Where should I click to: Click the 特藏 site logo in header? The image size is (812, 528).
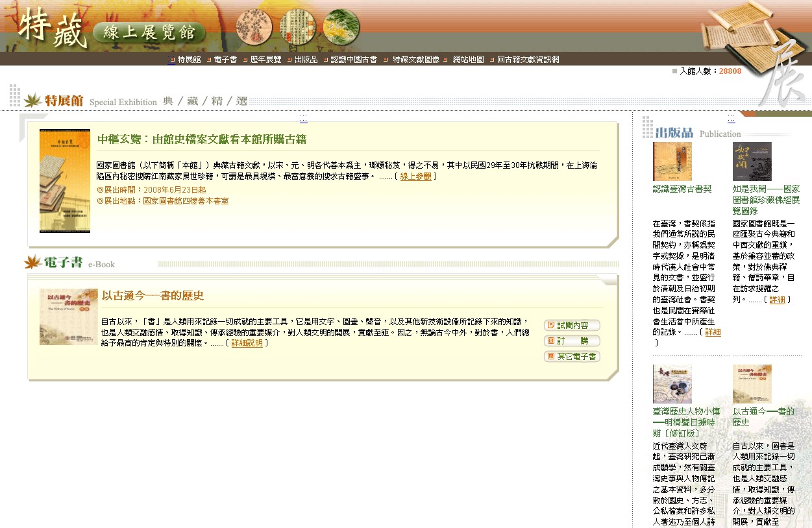click(52, 29)
